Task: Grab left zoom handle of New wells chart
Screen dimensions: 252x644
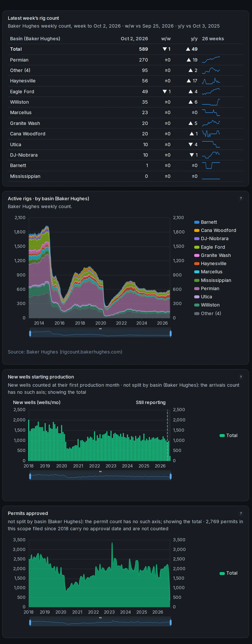Action: pyautogui.click(x=30, y=477)
